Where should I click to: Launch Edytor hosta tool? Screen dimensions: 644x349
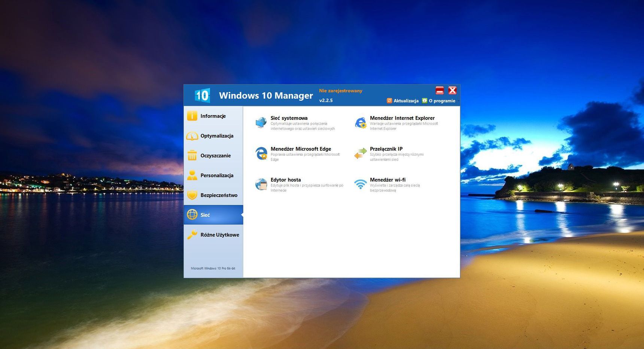[x=286, y=180]
